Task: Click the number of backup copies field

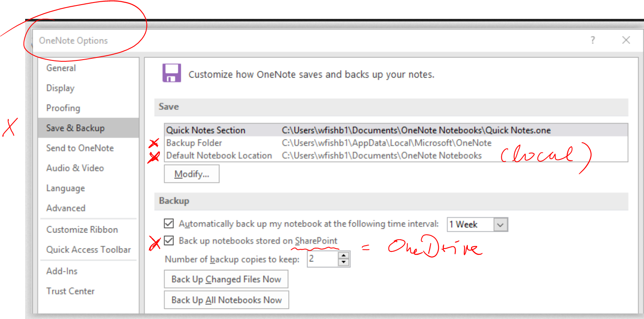Action: (323, 259)
